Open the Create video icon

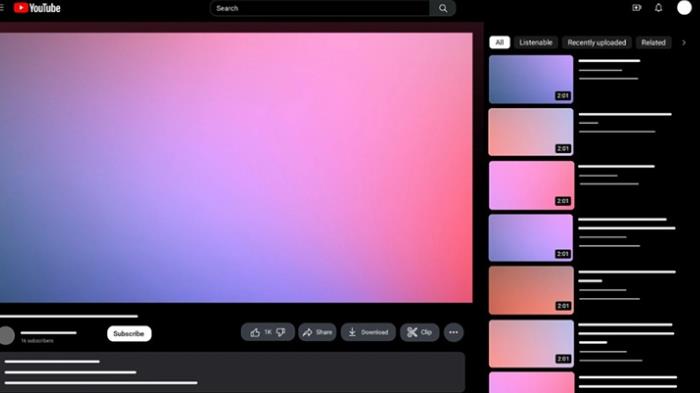[637, 8]
